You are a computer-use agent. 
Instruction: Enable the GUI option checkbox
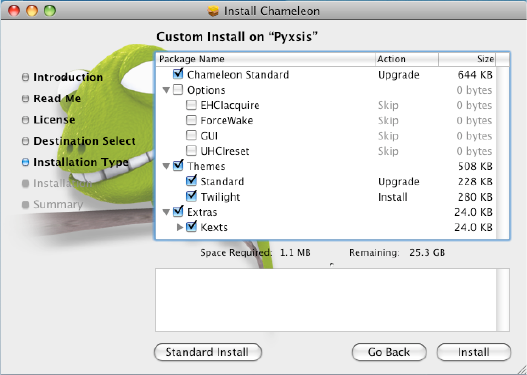click(191, 136)
